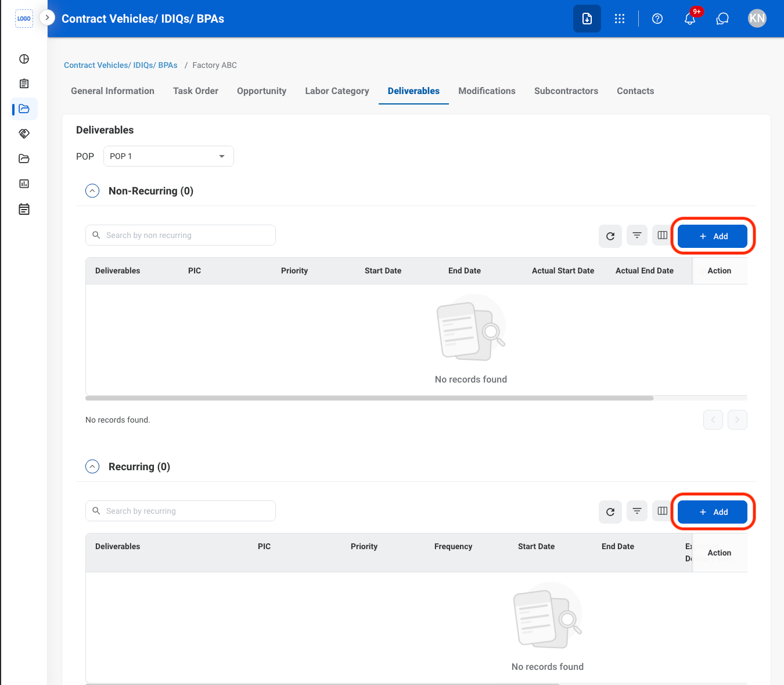
Task: Switch to the Labor Category tab
Action: 337,91
